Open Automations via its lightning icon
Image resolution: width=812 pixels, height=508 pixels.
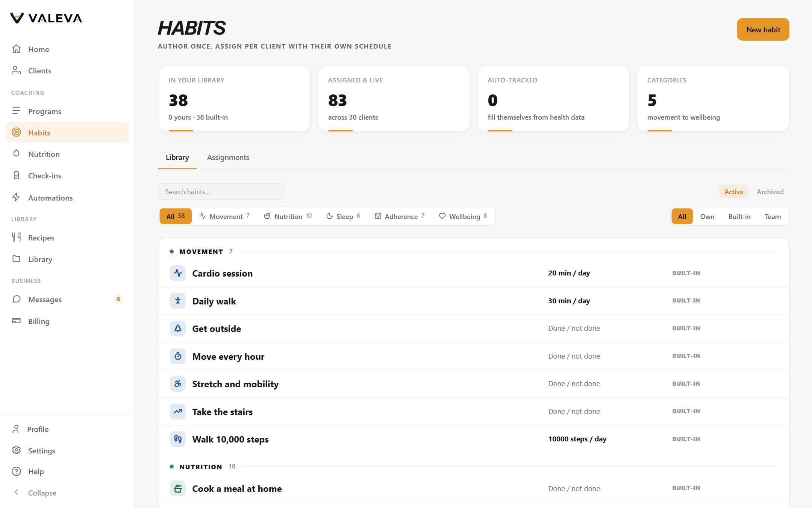point(16,198)
